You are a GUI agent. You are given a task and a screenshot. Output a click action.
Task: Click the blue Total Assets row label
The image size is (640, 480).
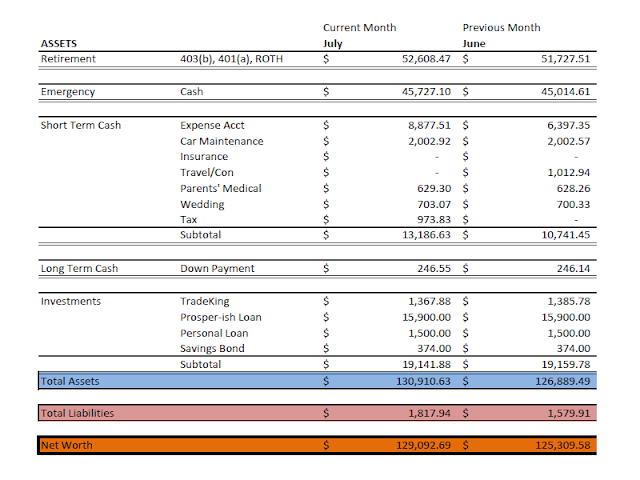[x=70, y=381]
